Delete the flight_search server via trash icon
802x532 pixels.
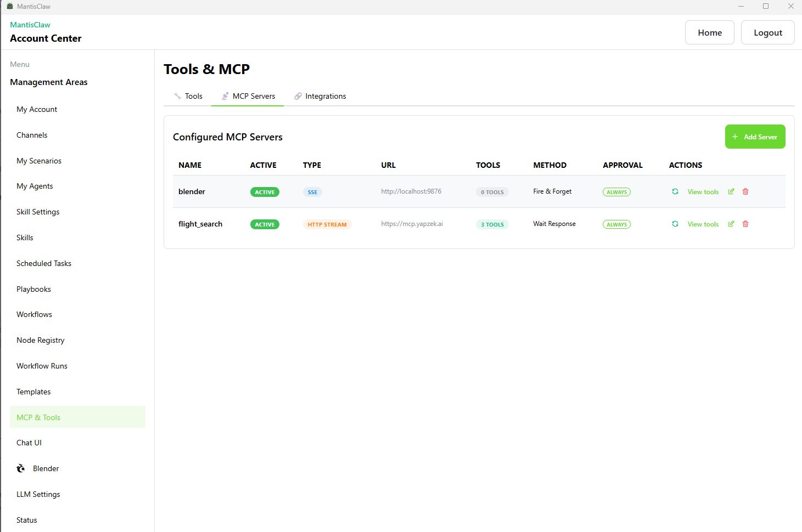click(745, 224)
